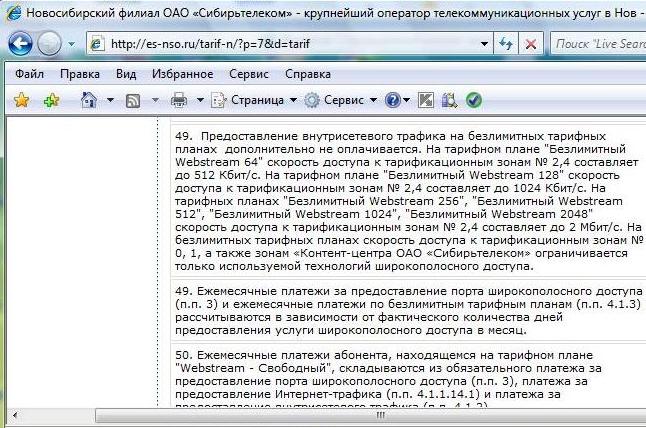Open the Favorites Center star icon
The image size is (646, 428).
tap(21, 100)
